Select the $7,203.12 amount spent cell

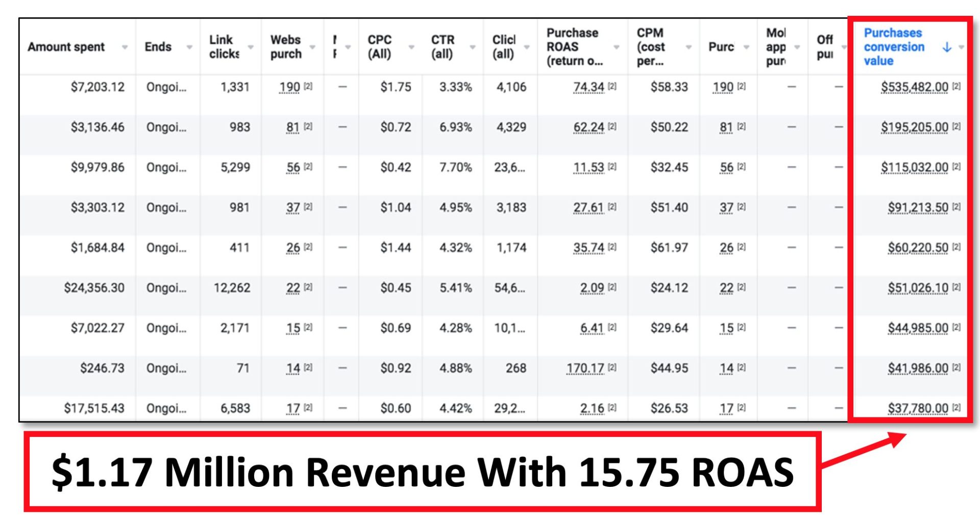click(x=97, y=87)
